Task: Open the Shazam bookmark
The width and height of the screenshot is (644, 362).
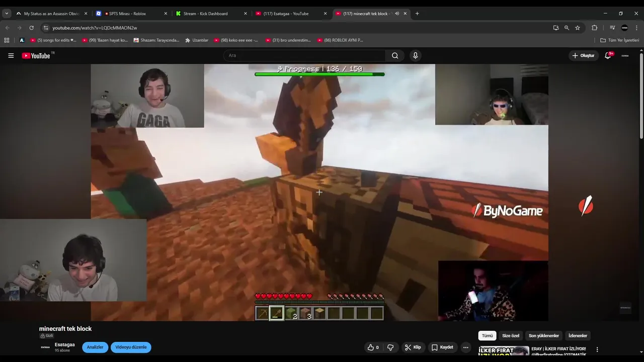Action: pyautogui.click(x=156, y=40)
